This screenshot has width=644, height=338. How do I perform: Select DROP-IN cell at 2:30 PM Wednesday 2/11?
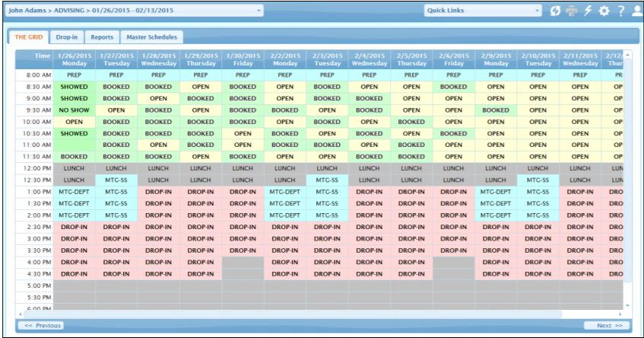pos(580,227)
